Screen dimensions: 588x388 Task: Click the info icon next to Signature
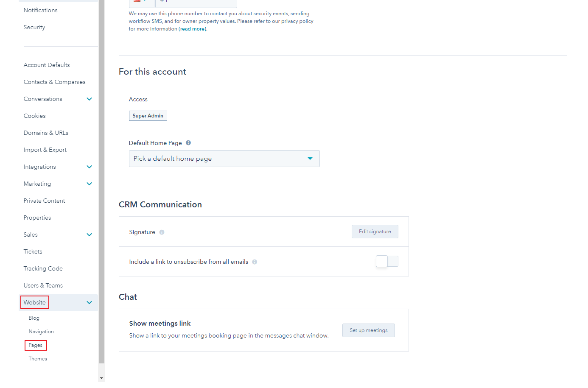(x=162, y=232)
